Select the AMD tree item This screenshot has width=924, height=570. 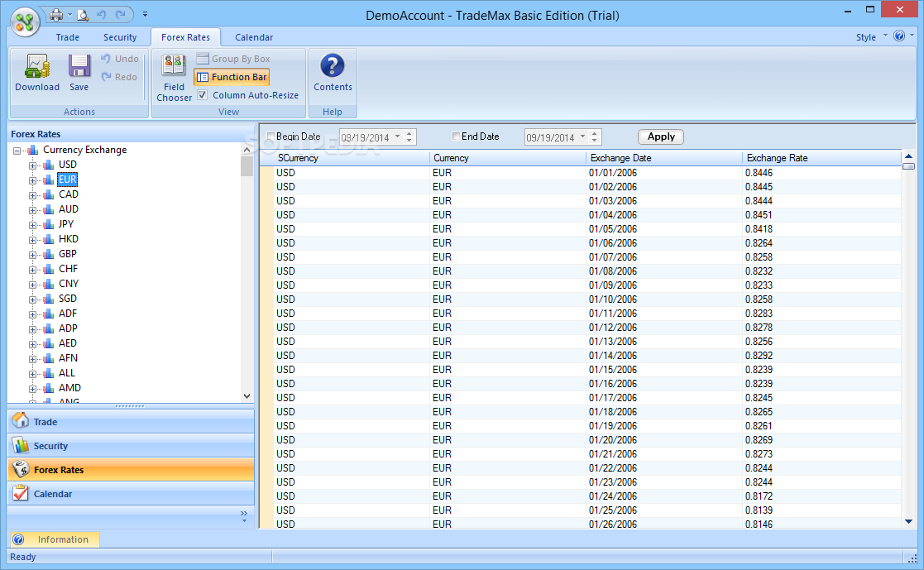(x=69, y=388)
